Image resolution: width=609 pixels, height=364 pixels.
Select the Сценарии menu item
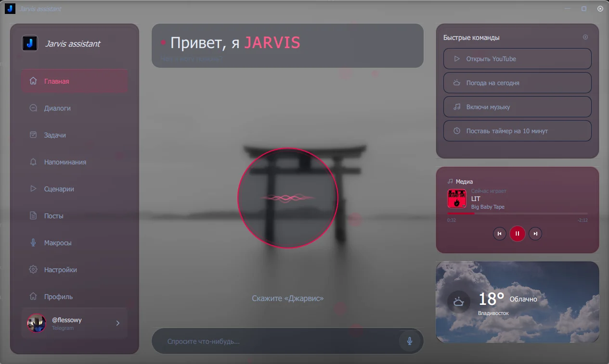pos(75,189)
